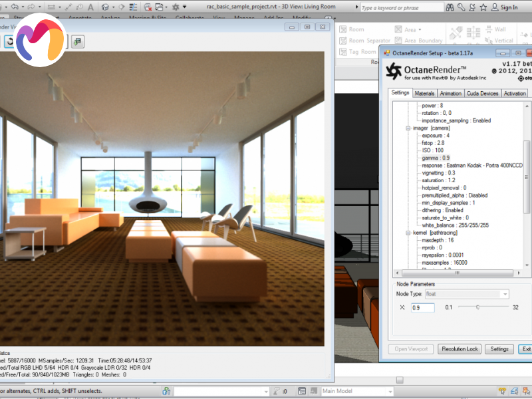Open the Node Type float dropdown
Viewport: 532px width, 399px height.
tap(505, 294)
